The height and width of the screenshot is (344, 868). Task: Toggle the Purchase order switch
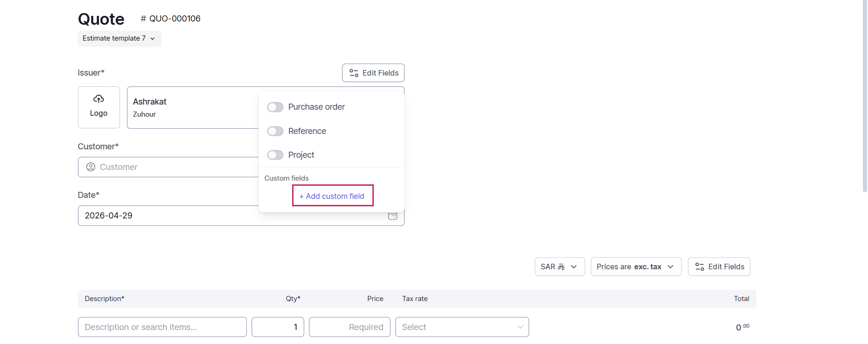tap(275, 107)
